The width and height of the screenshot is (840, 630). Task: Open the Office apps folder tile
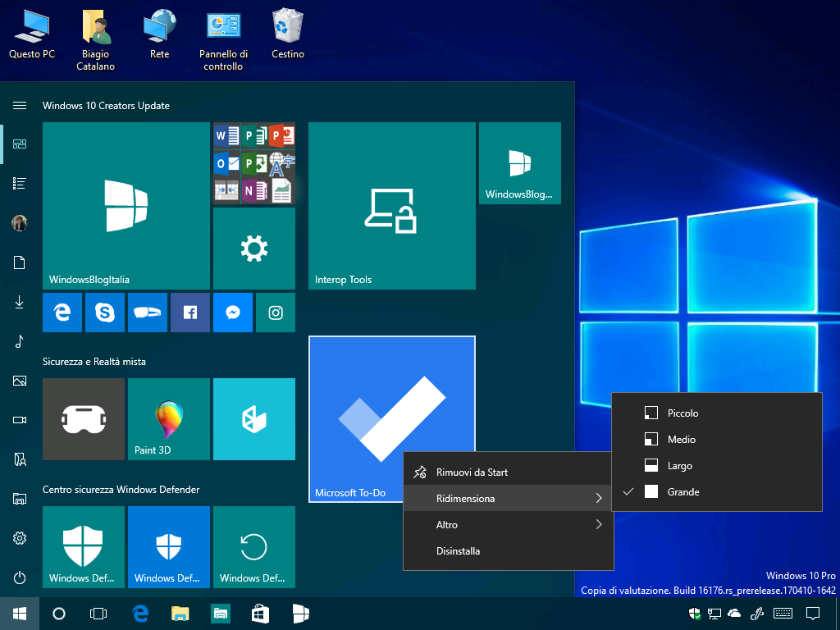click(254, 163)
